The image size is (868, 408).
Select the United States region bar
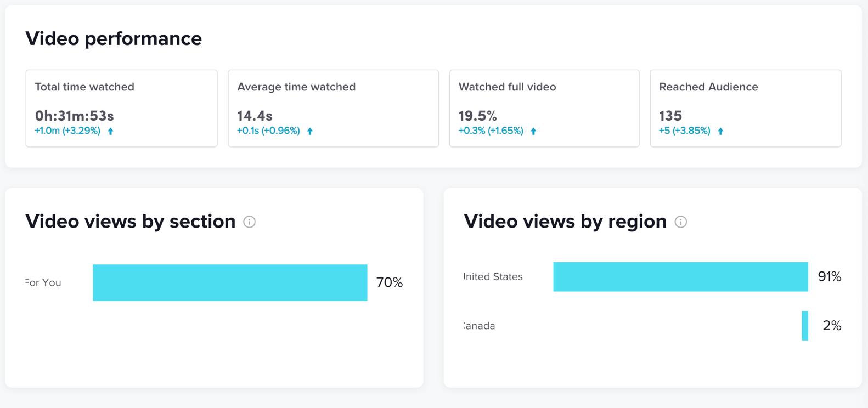680,276
